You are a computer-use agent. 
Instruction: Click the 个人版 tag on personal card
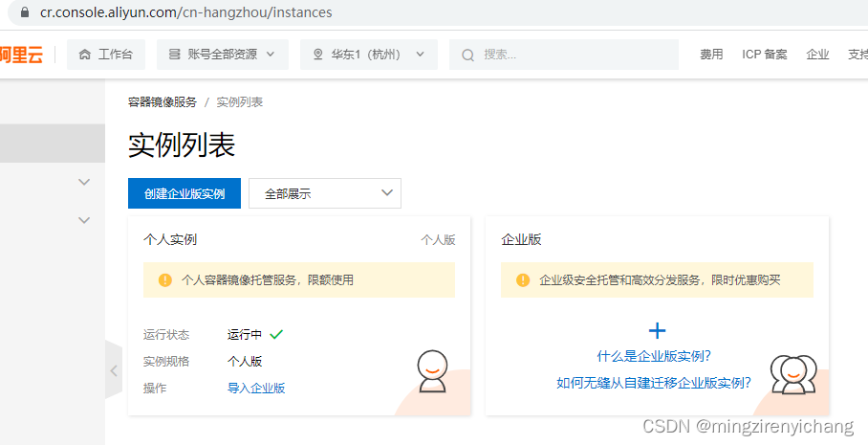438,239
